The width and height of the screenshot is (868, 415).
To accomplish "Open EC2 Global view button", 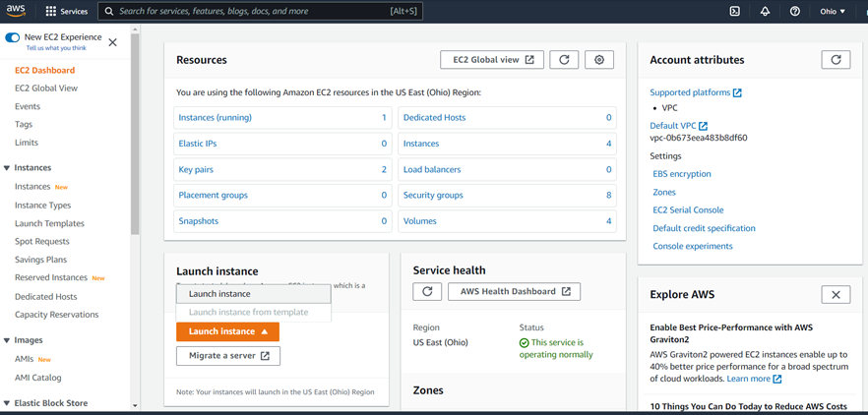I will (x=492, y=60).
